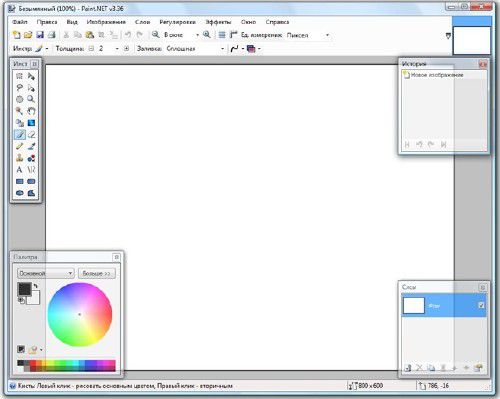The image size is (500, 399).
Task: Click the Print toolbar icon
Action: (51, 35)
